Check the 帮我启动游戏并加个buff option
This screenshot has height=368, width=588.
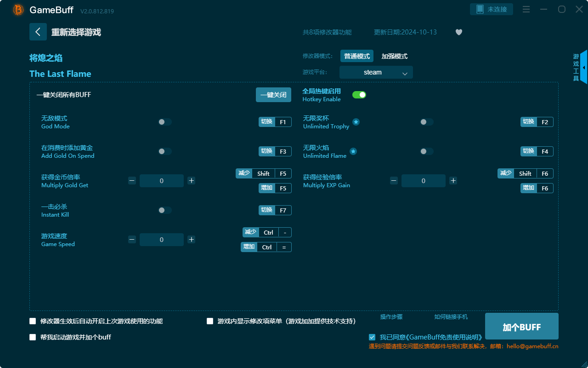pyautogui.click(x=33, y=337)
